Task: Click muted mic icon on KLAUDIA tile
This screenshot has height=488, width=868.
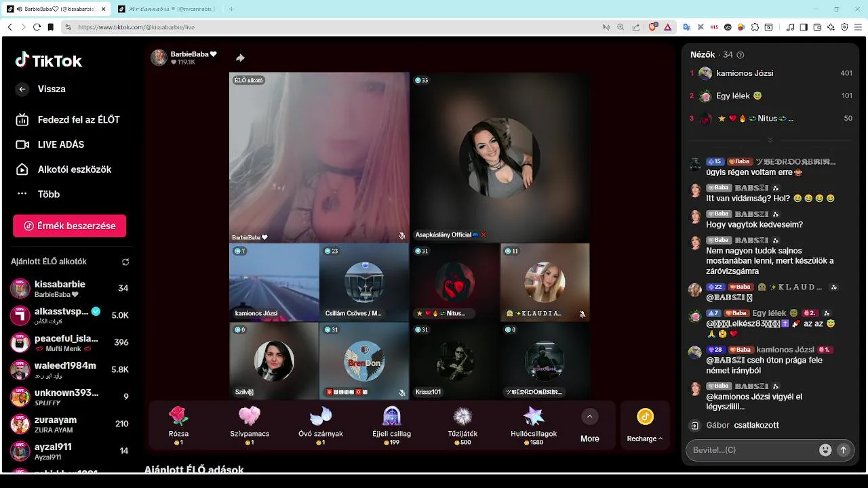Action: (583, 314)
